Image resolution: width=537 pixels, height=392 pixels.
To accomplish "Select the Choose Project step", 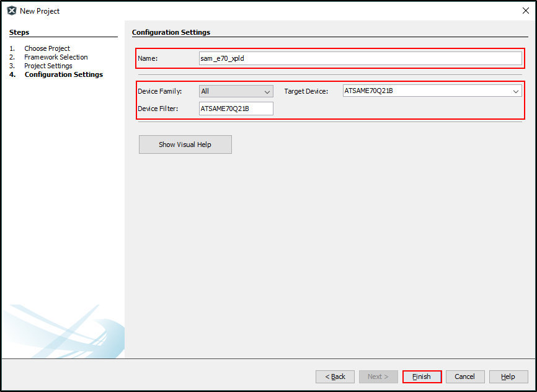I will point(47,48).
